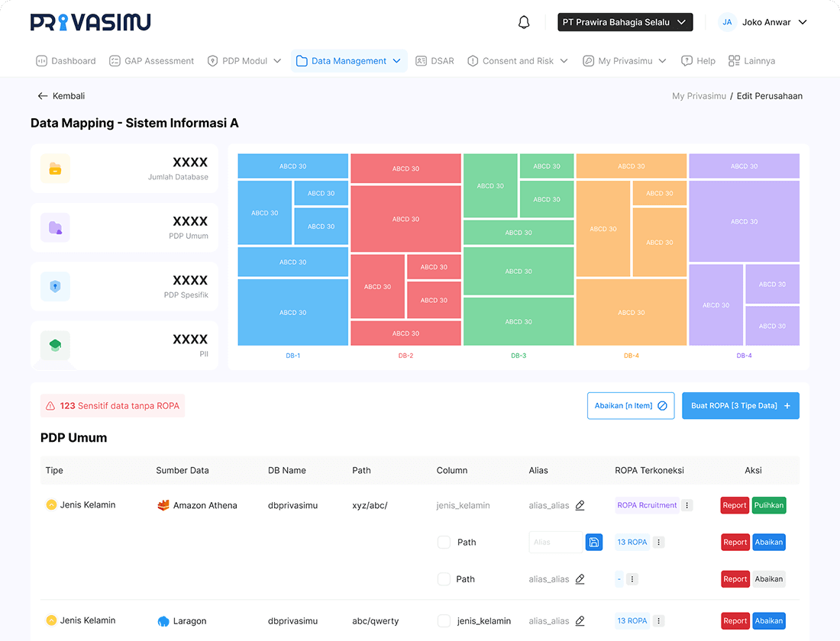Click the Kembali back link
This screenshot has height=641, width=840.
point(61,96)
